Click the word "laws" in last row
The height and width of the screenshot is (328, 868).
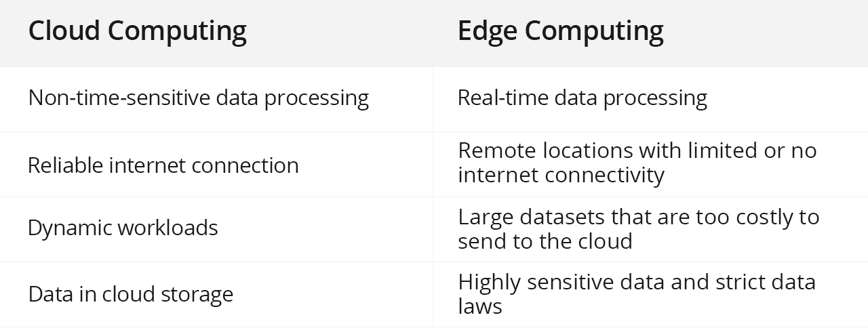click(479, 306)
